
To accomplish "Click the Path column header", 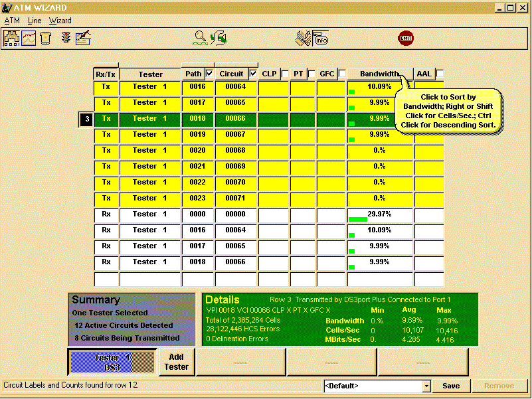I will 193,74.
